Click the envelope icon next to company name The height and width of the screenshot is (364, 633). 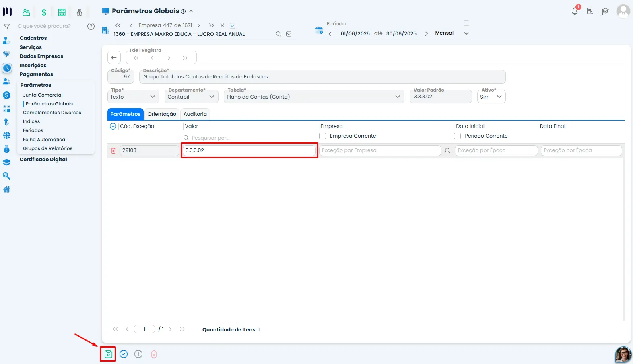(x=289, y=34)
